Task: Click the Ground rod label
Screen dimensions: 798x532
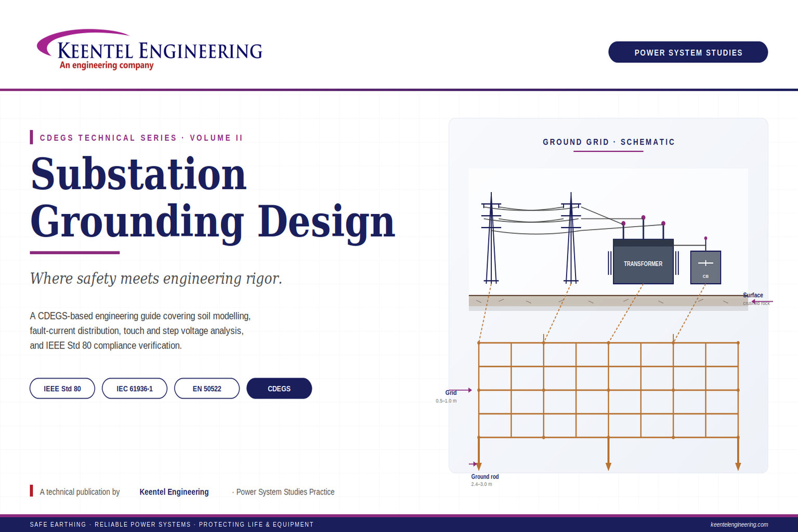Action: (x=485, y=476)
